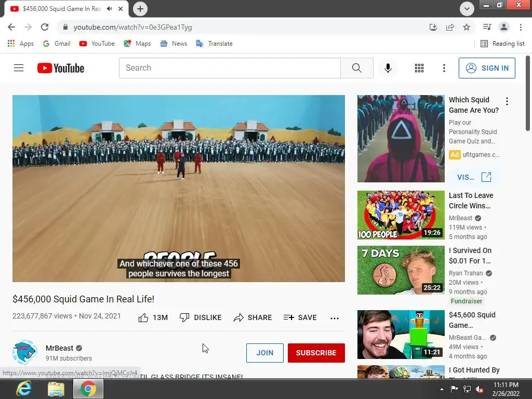The width and height of the screenshot is (532, 399).
Task: Open Chrome profile avatar
Action: coord(504,27)
